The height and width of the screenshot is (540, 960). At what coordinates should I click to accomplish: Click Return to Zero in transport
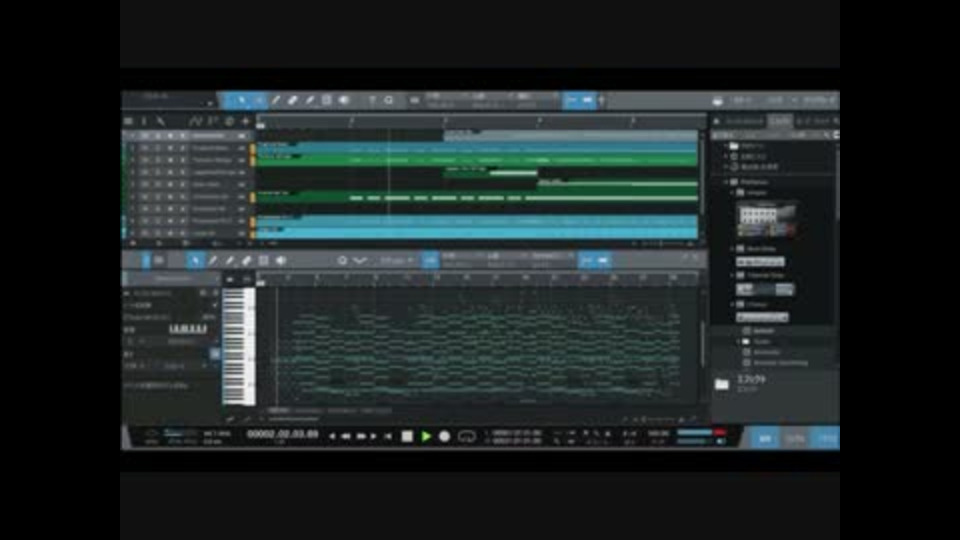point(388,437)
